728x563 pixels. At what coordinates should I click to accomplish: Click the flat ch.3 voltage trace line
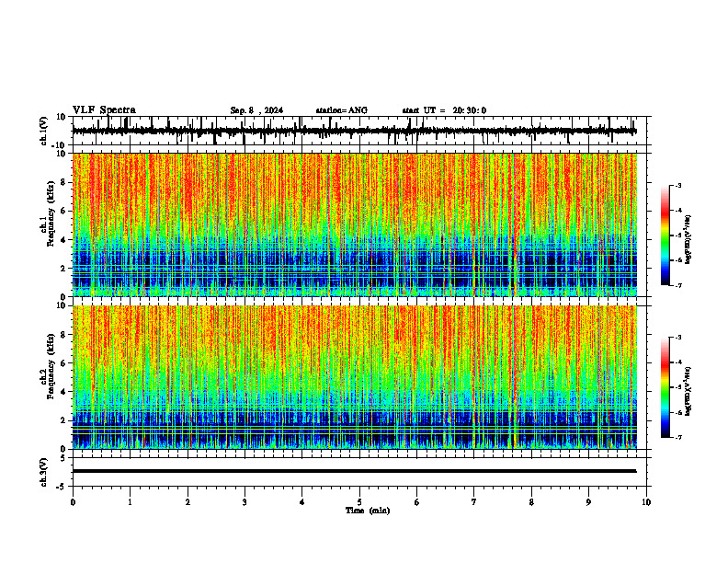click(354, 471)
